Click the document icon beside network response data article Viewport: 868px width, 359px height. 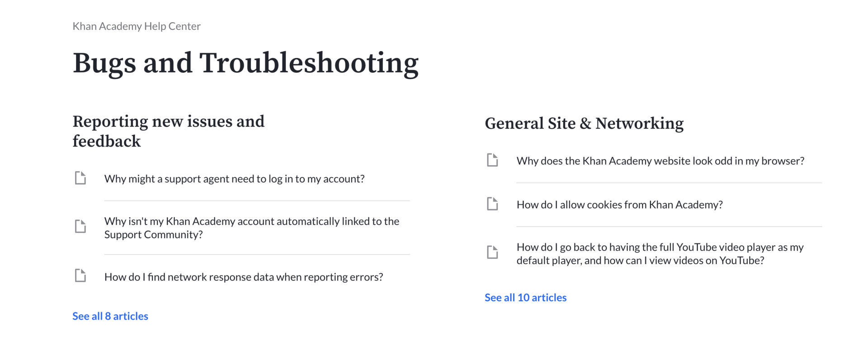tap(80, 275)
